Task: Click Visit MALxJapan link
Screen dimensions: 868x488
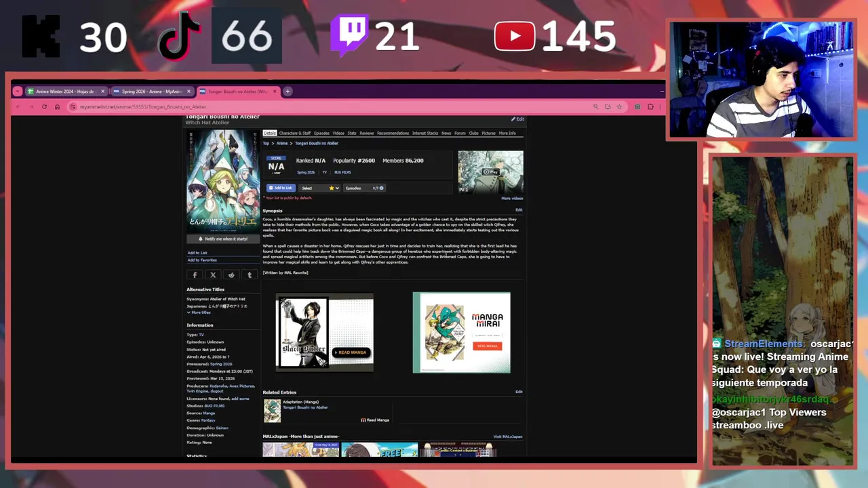Action: coord(508,436)
